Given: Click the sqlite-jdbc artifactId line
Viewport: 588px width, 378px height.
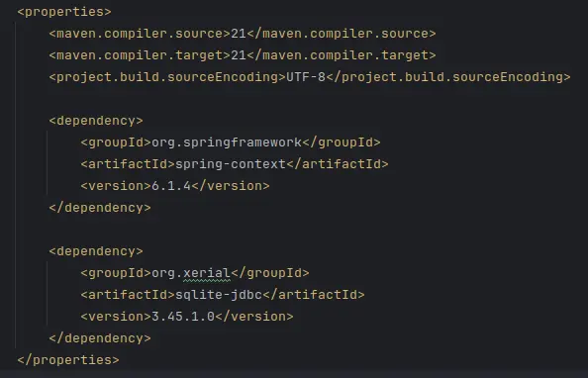Looking at the screenshot, I should [223, 294].
